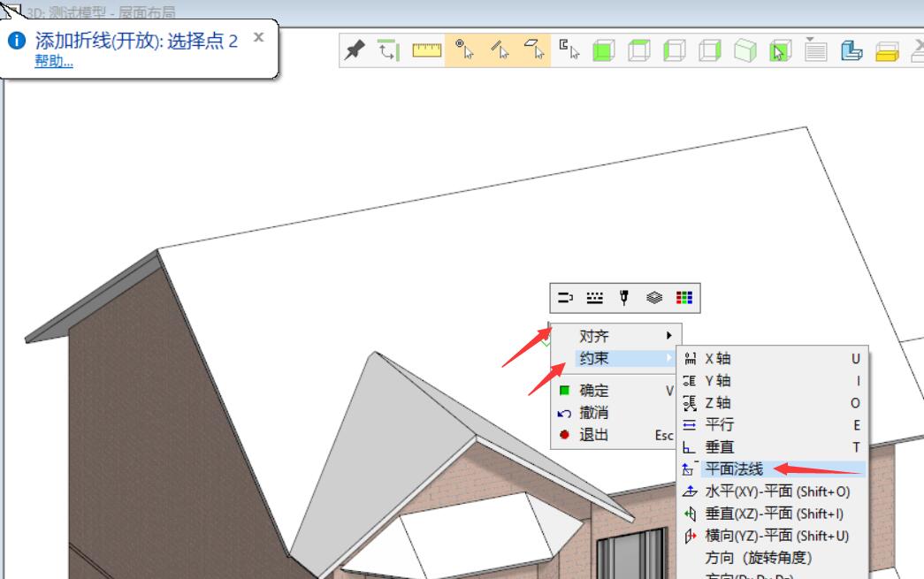The image size is (924, 579).
Task: Expand the 对齐 submenu
Action: [615, 336]
